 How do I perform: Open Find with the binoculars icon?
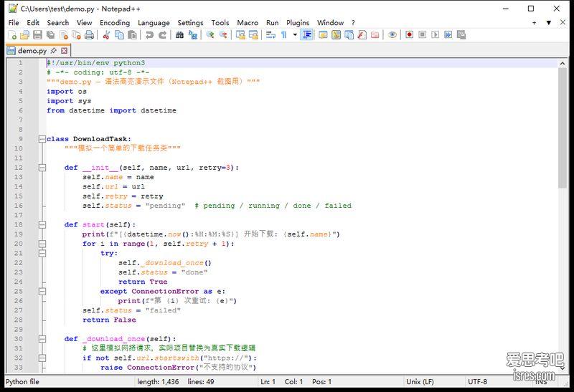(x=180, y=34)
